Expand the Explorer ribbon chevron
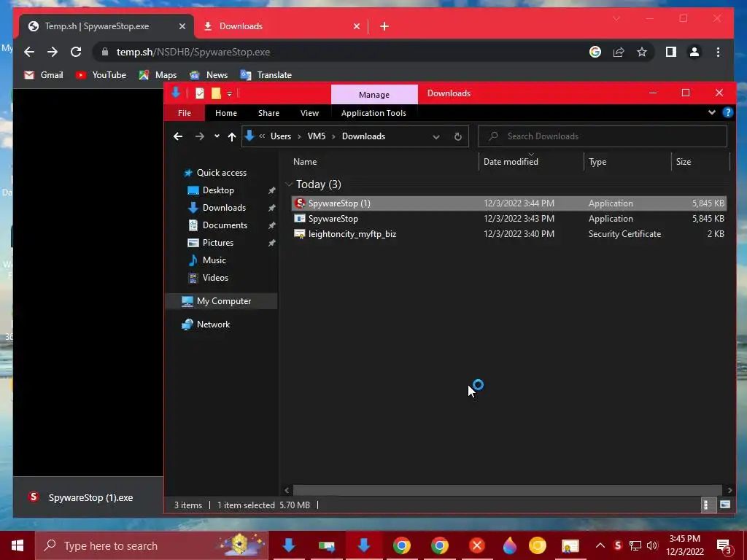Screen dimensions: 747x560 711,112
